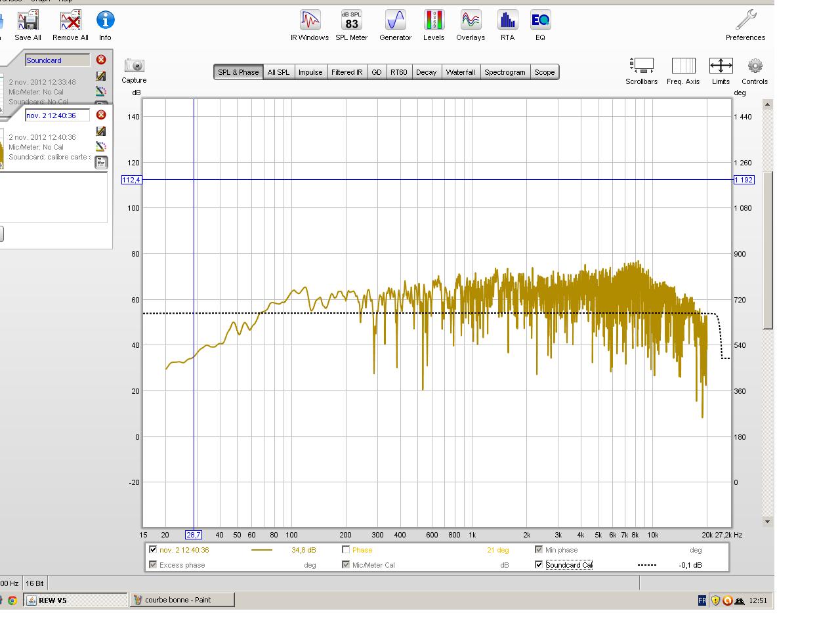Click inside the measurement notes text area
The image size is (840, 630).
[54, 198]
